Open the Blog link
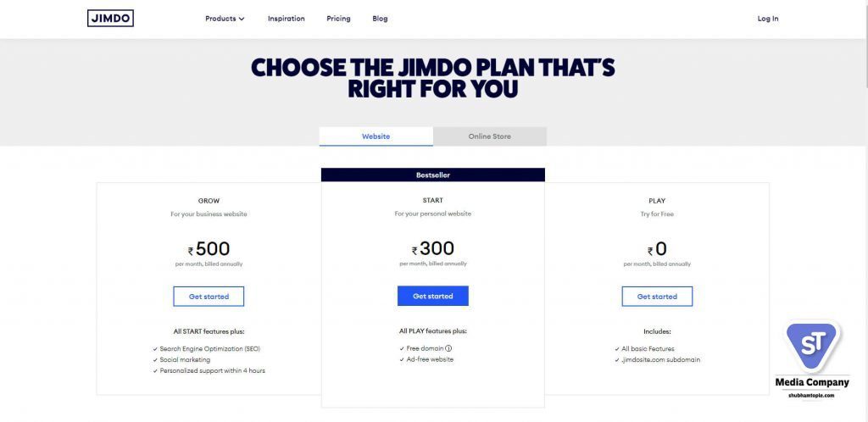Image resolution: width=868 pixels, height=422 pixels. click(380, 19)
